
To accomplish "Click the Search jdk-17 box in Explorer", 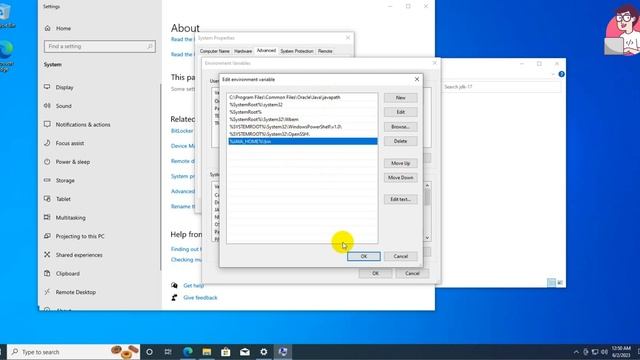I will pos(501,87).
